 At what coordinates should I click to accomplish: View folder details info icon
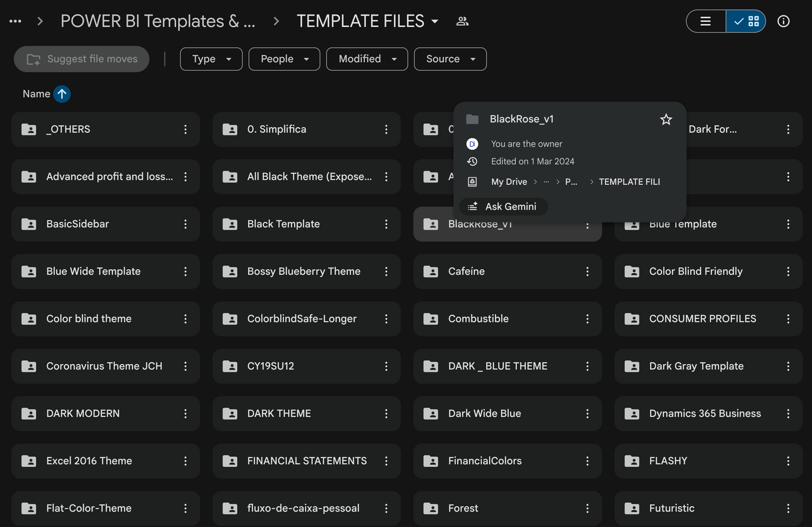coord(783,21)
